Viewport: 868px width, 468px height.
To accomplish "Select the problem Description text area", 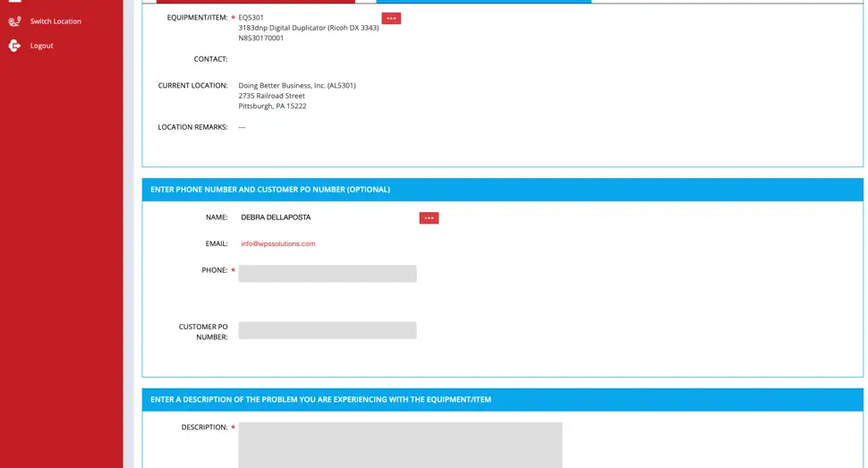I will [400, 445].
